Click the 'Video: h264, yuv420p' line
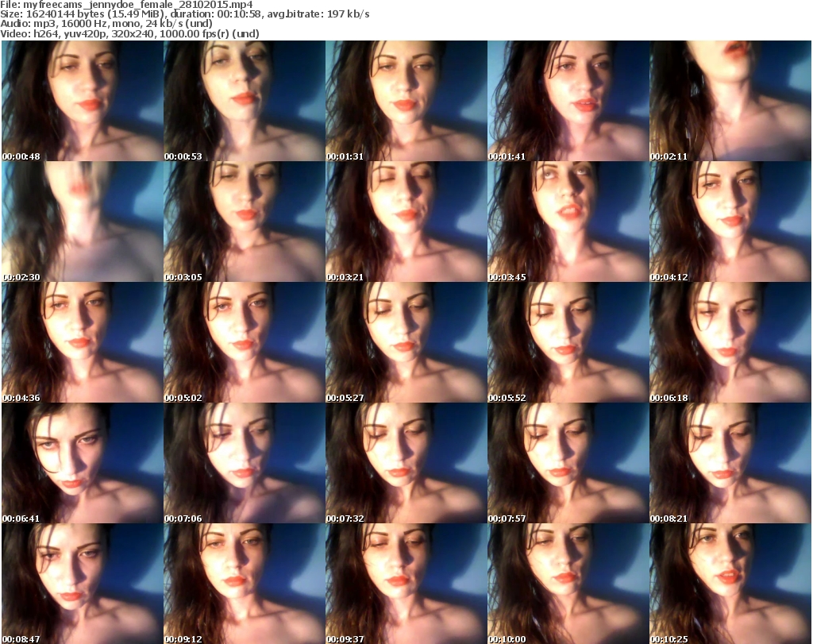813x644 pixels. (x=129, y=33)
